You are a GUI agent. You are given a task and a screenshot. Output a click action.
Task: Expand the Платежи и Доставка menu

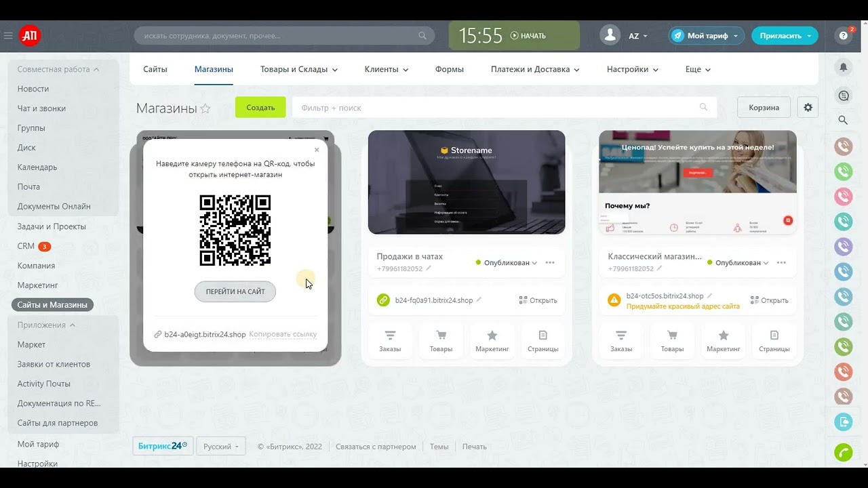pos(535,69)
